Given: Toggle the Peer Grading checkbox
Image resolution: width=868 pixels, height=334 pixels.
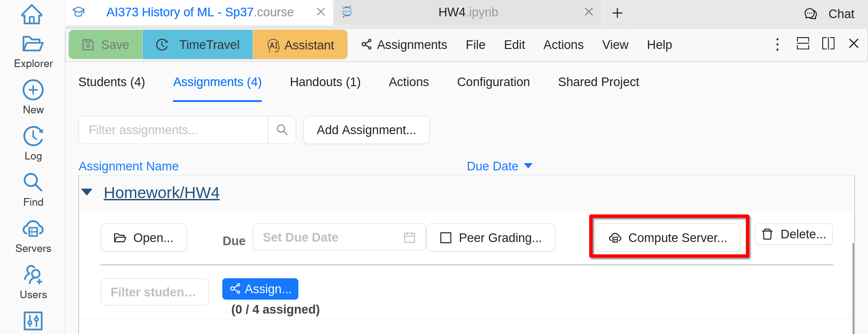Looking at the screenshot, I should 446,238.
